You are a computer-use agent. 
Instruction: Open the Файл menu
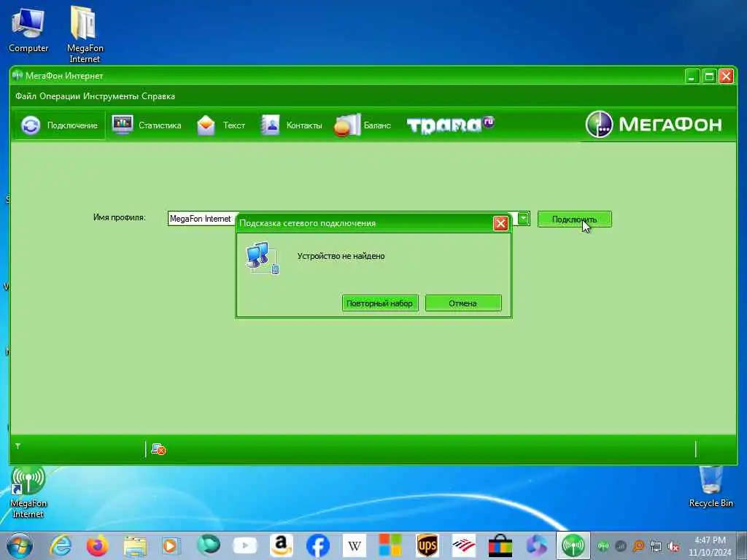26,96
